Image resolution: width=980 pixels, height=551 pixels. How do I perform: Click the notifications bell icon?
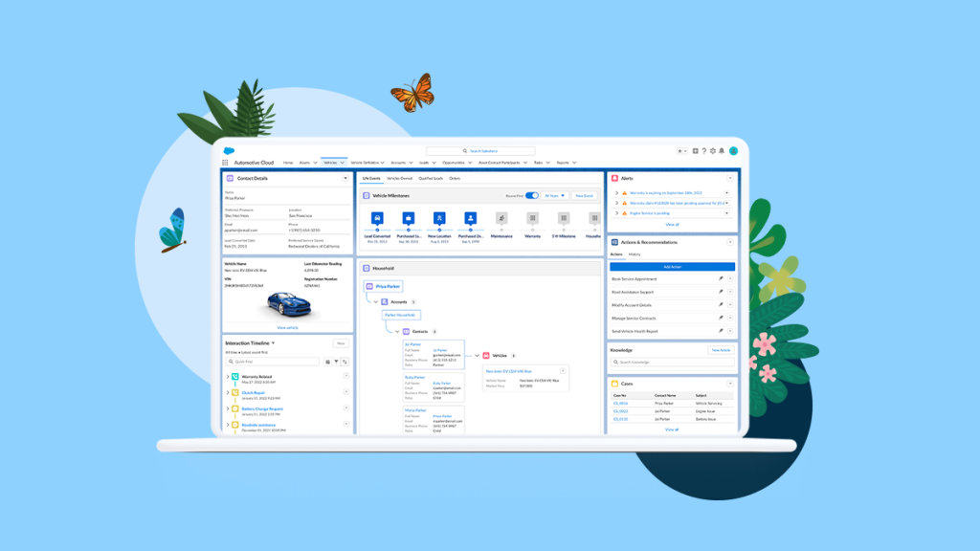723,151
